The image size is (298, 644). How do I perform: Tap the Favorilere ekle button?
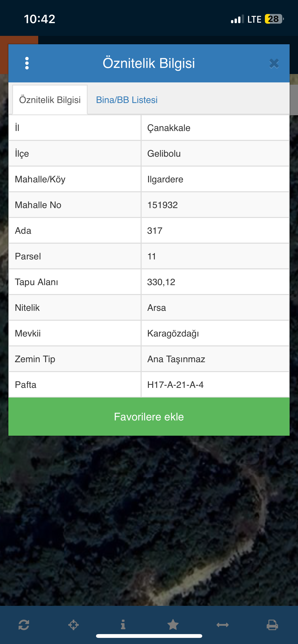coord(149,417)
